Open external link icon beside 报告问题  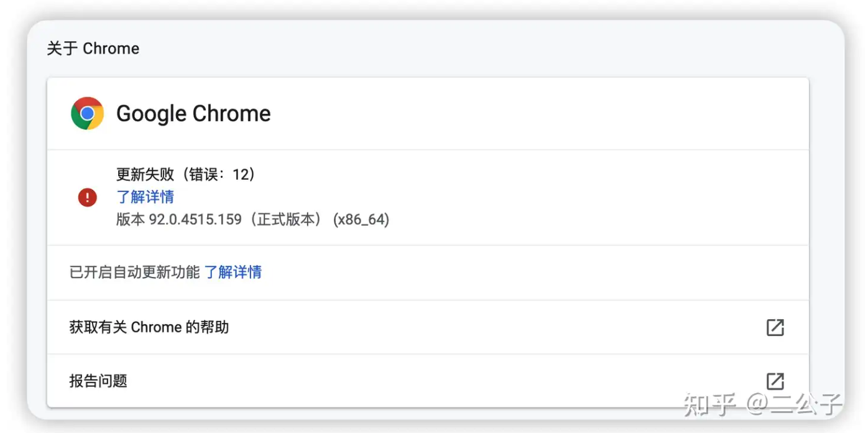click(x=775, y=381)
